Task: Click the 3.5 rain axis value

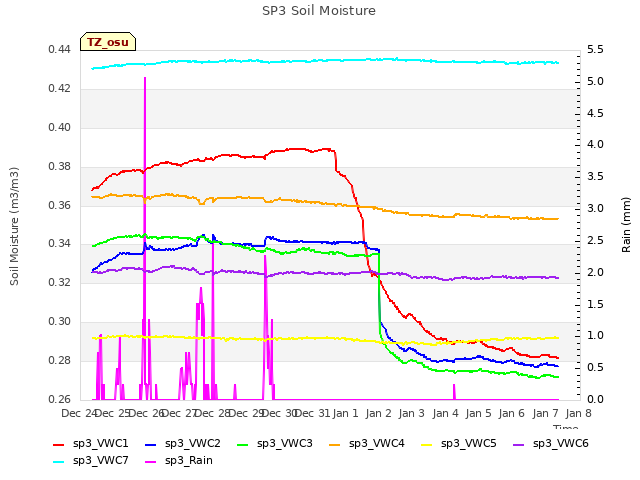Action: click(595, 177)
